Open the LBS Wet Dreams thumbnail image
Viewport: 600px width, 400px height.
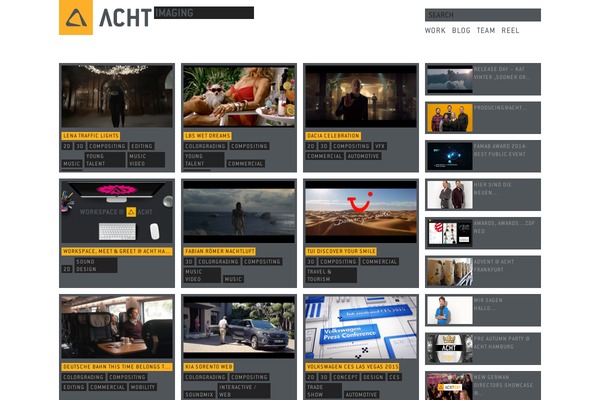tap(239, 96)
